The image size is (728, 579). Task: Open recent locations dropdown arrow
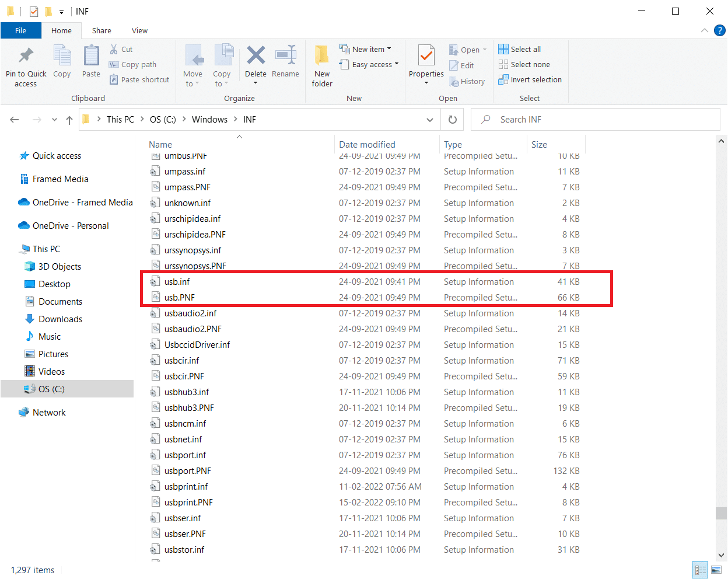coord(54,120)
